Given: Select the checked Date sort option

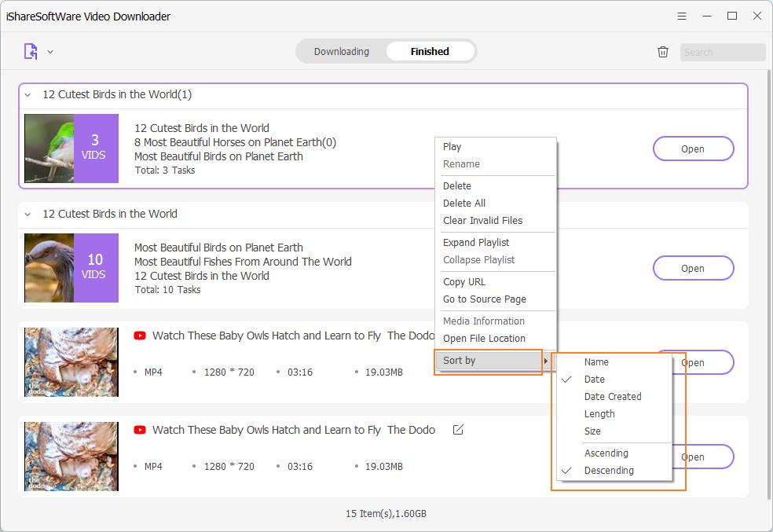Looking at the screenshot, I should 615,379.
